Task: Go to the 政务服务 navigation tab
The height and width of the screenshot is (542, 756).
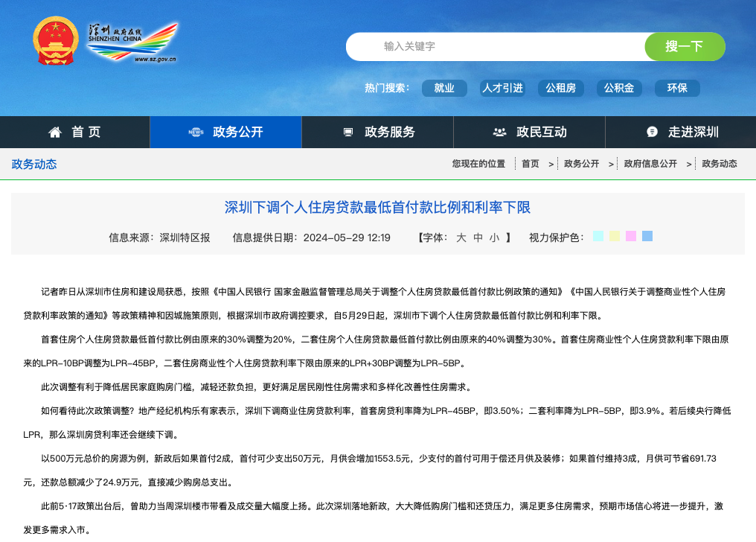Action: pos(377,132)
